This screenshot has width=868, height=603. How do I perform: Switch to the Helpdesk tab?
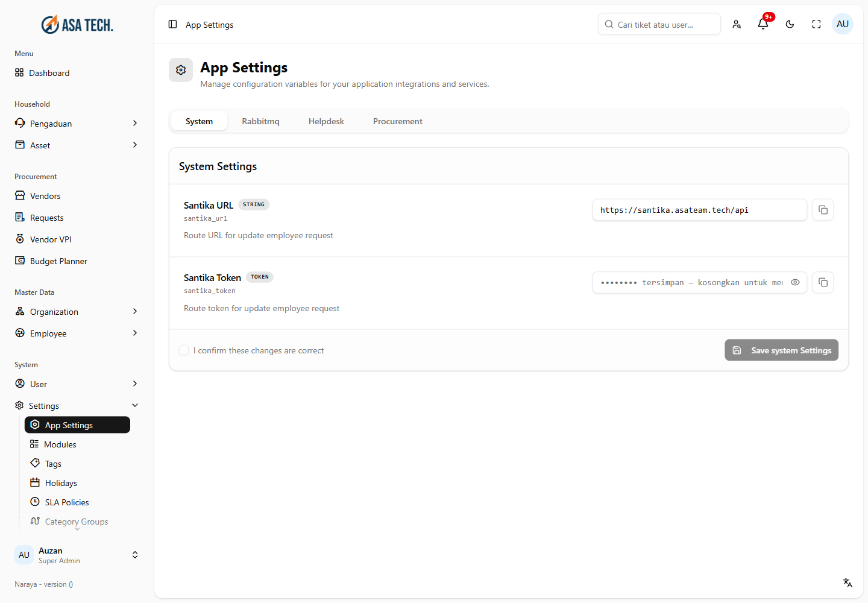tap(326, 121)
